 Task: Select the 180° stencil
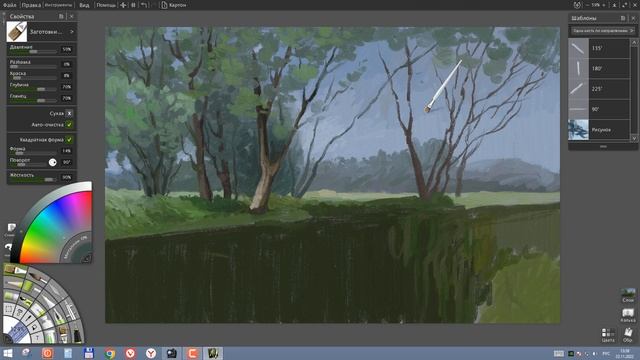pos(599,69)
